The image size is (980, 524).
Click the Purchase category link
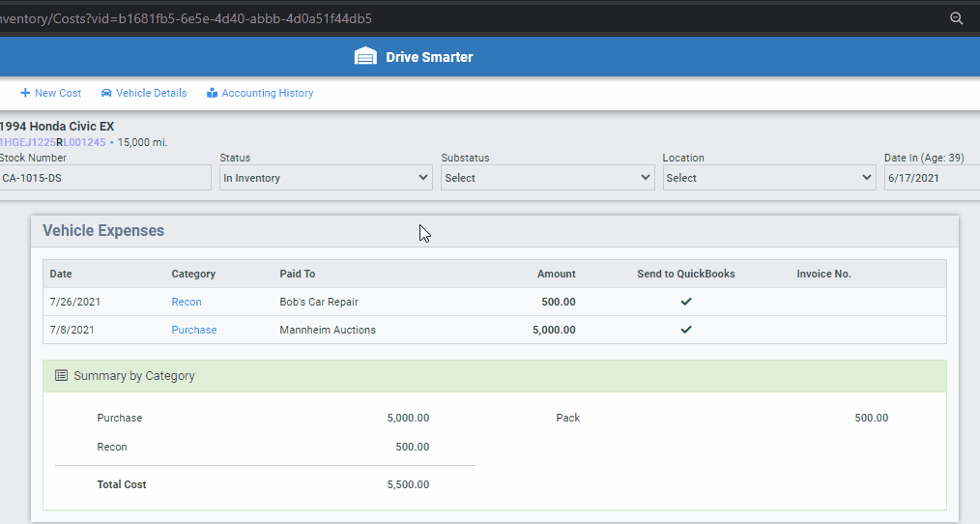click(x=194, y=330)
